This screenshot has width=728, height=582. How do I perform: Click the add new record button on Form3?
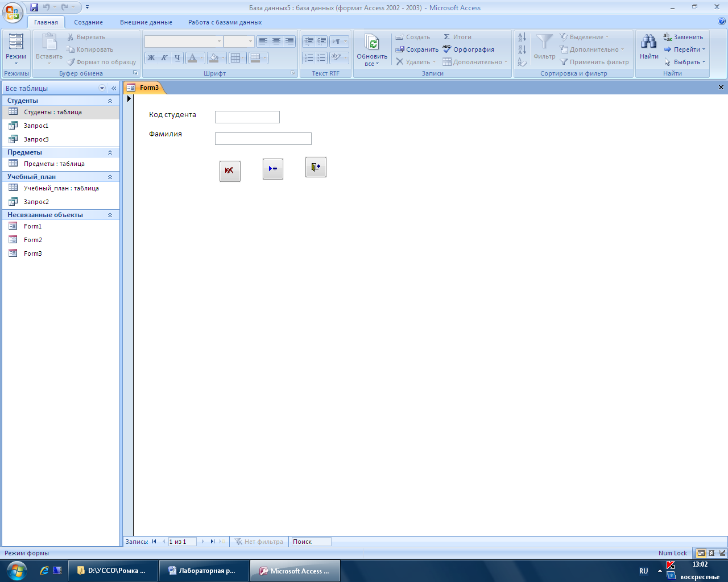click(273, 169)
